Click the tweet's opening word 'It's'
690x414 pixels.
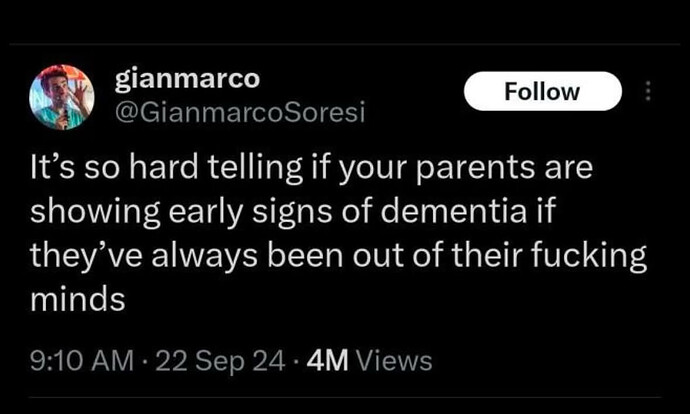(52, 168)
